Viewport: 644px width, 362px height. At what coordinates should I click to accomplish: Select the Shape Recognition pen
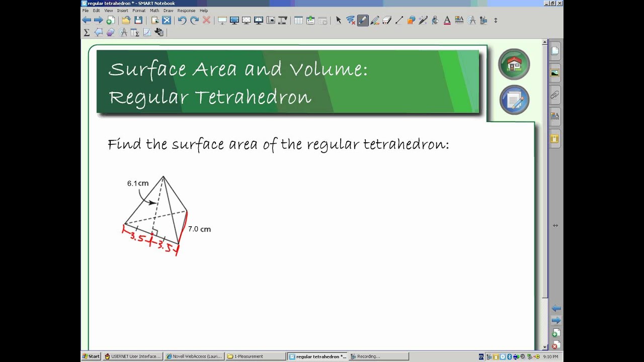tap(423, 20)
